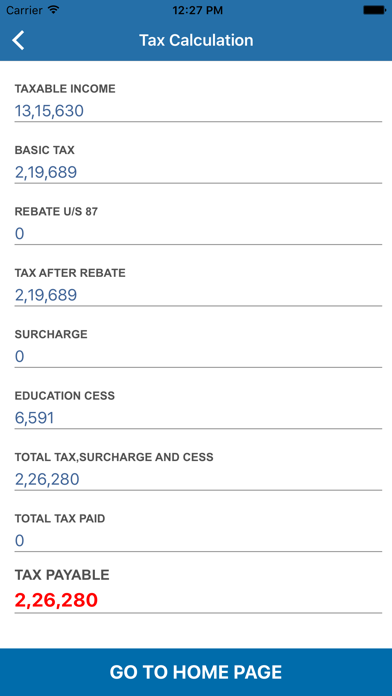Tap the 12:27 PM clock

pyautogui.click(x=198, y=10)
